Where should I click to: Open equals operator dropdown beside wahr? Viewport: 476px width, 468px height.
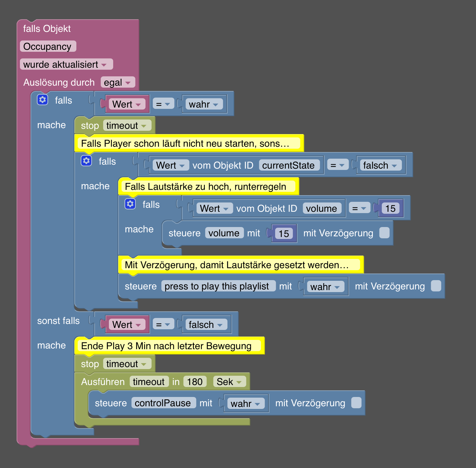(x=164, y=104)
